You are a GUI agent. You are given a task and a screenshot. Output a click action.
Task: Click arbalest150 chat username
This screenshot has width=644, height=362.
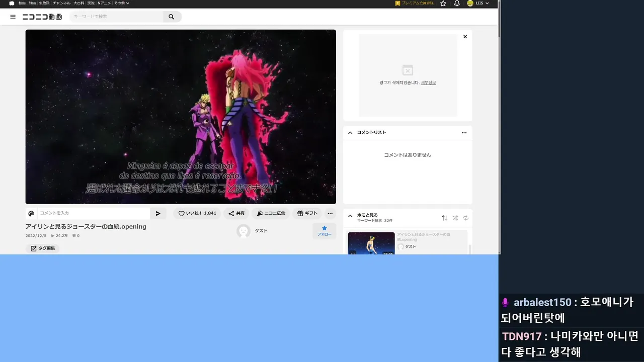[542, 303]
